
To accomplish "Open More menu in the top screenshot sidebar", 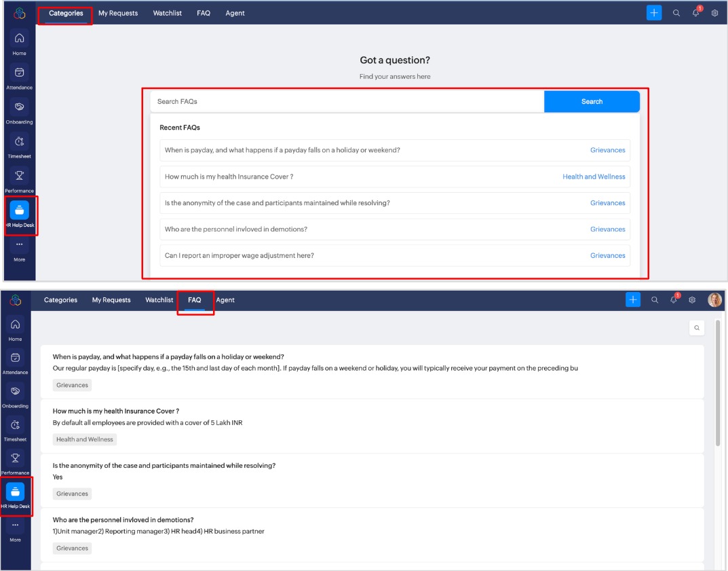I will pyautogui.click(x=19, y=250).
